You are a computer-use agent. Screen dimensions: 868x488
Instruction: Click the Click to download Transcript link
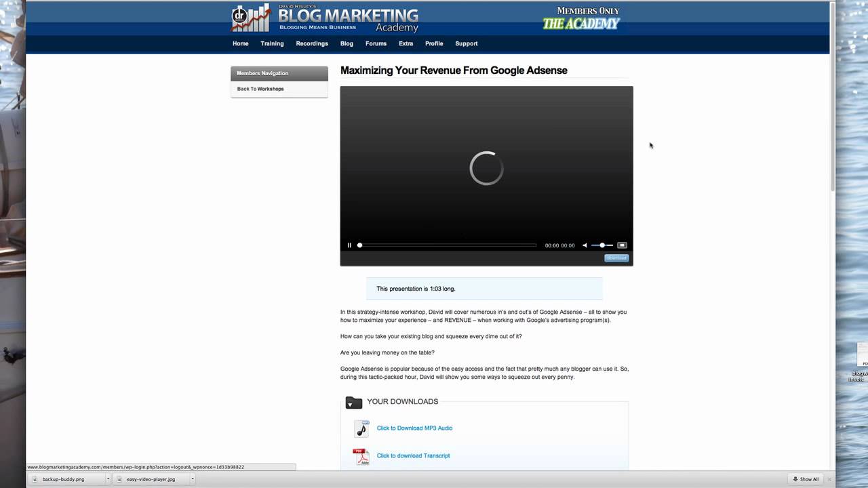[413, 455]
